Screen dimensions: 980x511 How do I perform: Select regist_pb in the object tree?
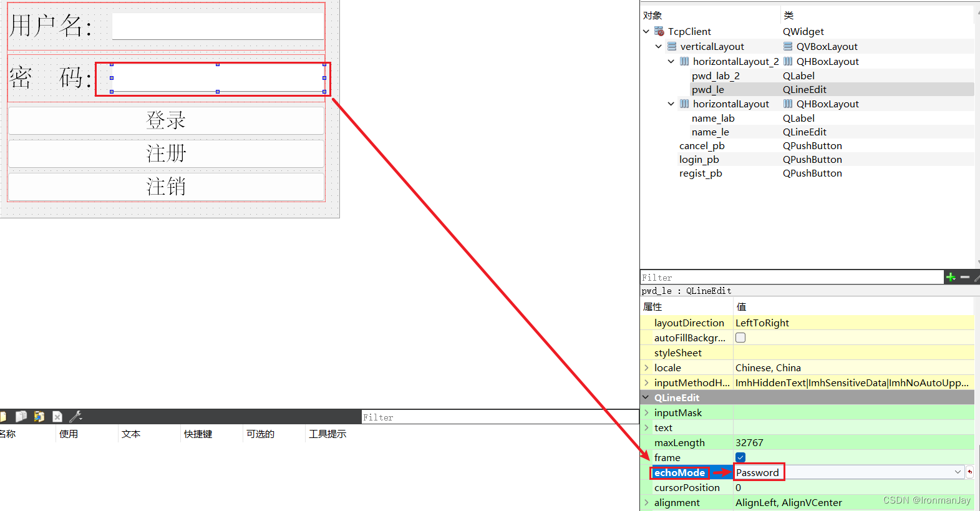point(701,173)
